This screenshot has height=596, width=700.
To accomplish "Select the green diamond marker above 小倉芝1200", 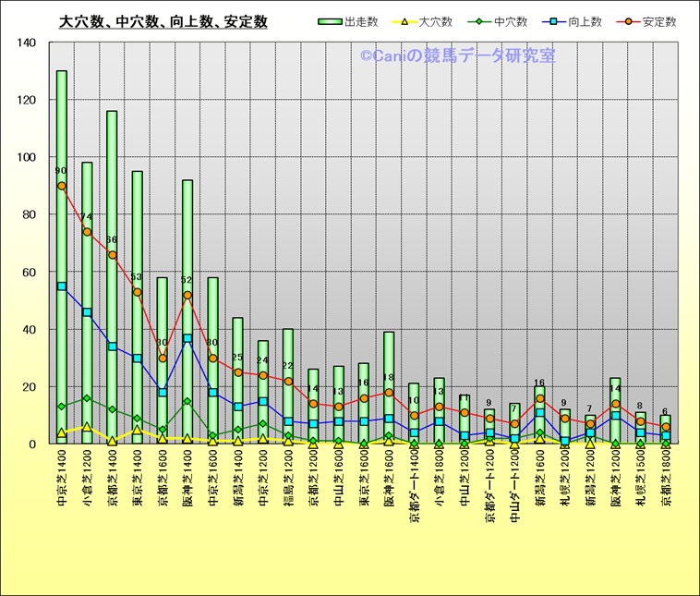I will pyautogui.click(x=87, y=398).
